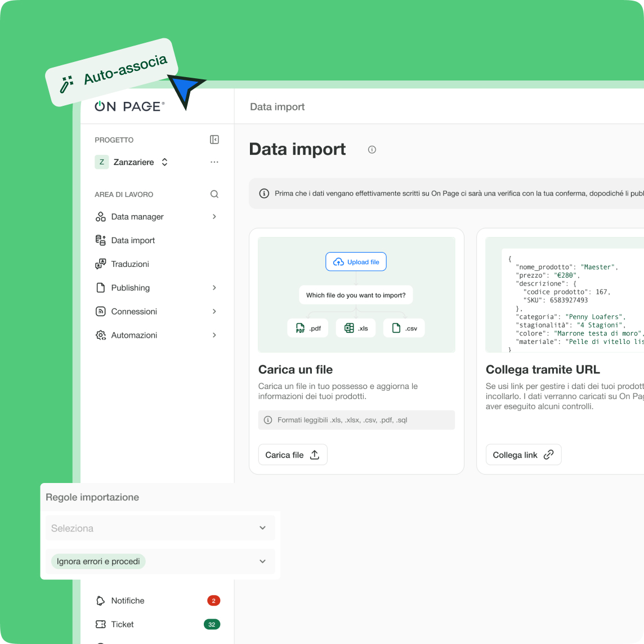
Task: Select the .csv file type option
Action: (x=404, y=328)
